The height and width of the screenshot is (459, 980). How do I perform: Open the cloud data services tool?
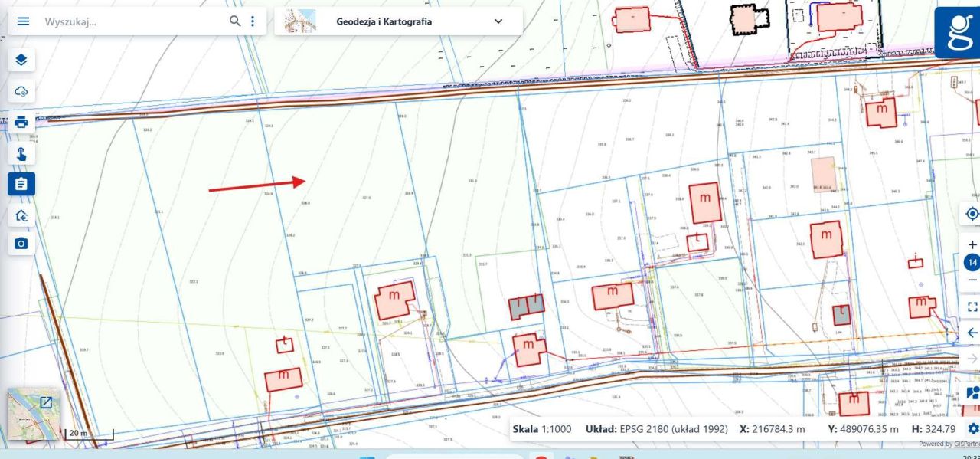[x=21, y=91]
